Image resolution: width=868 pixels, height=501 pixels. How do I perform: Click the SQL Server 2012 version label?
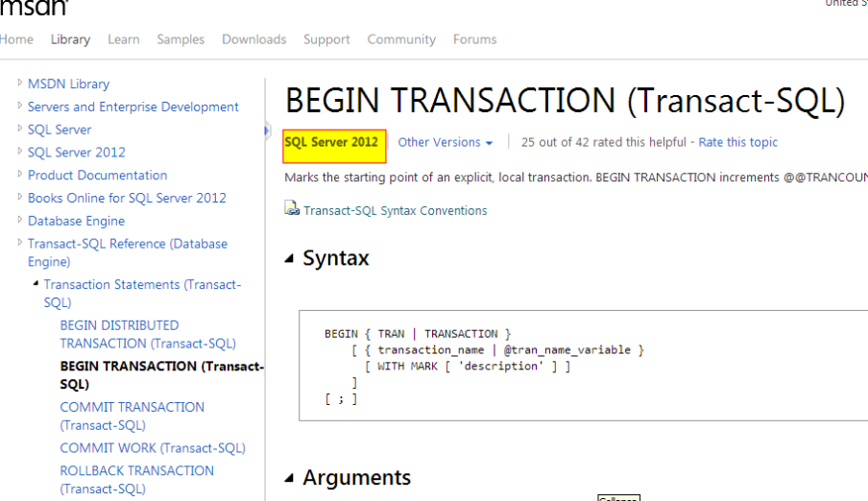tap(334, 146)
